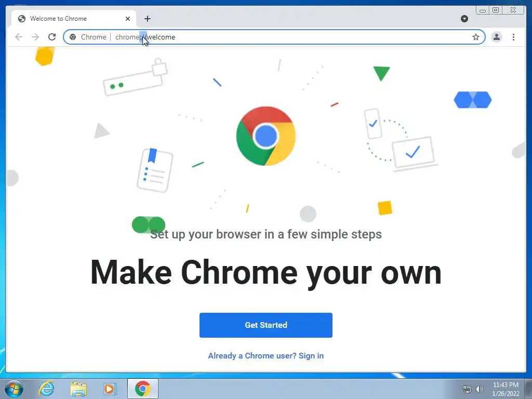Close the Welcome to Chrome tab

click(x=128, y=19)
